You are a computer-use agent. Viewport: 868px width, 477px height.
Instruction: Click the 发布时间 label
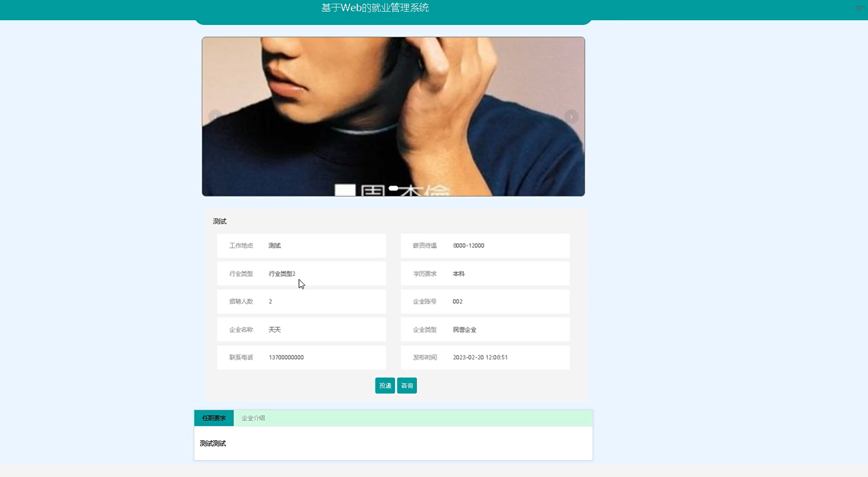425,358
